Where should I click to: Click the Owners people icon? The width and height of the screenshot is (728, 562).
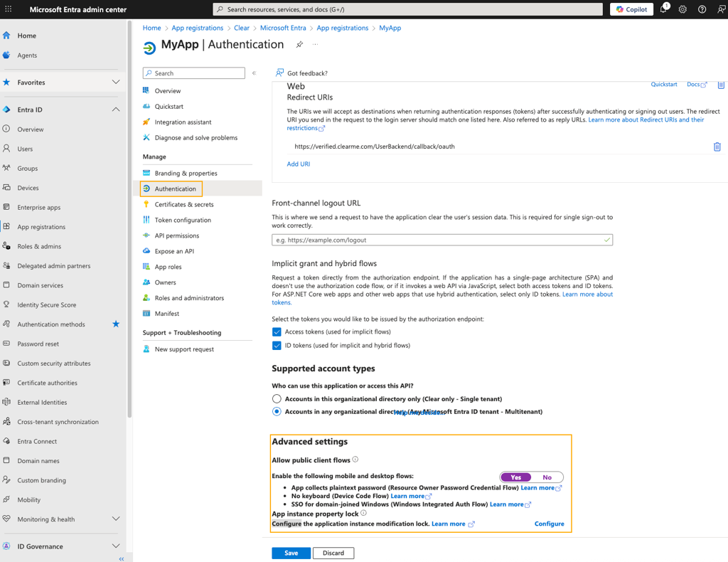click(146, 282)
